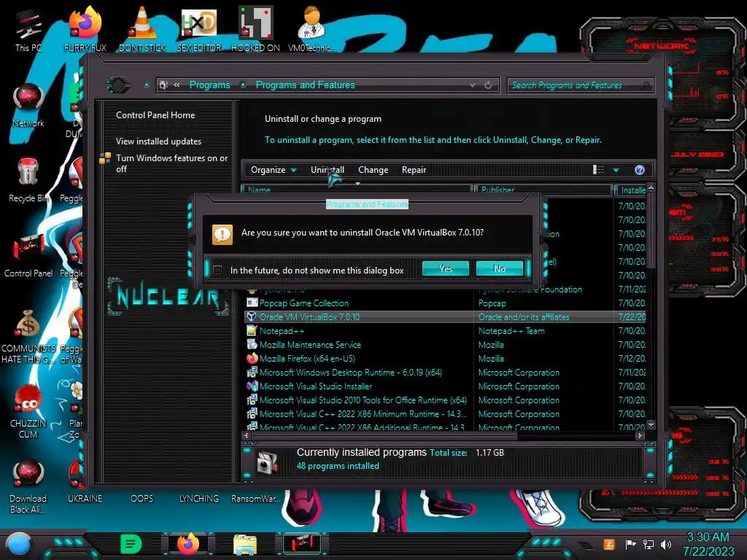Image resolution: width=747 pixels, height=560 pixels.
Task: Select the Popcap Game Collection row
Action: pos(445,303)
